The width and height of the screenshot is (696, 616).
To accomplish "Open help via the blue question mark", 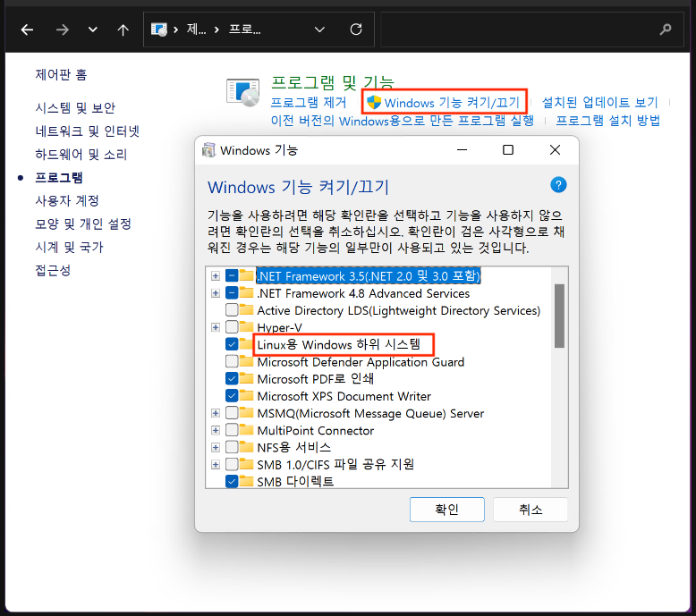I will (558, 184).
